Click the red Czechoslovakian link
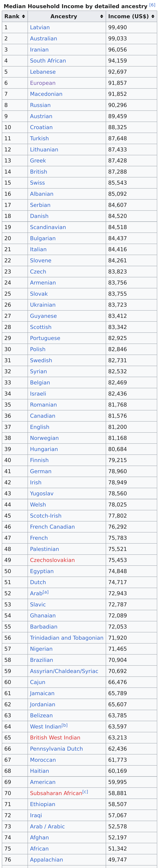The image size is (160, 868). coord(52,560)
